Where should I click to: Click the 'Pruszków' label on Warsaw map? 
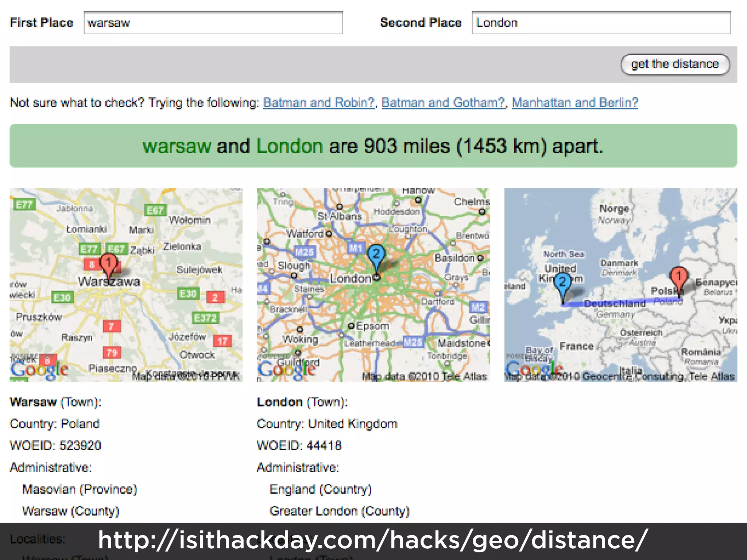coord(39,317)
